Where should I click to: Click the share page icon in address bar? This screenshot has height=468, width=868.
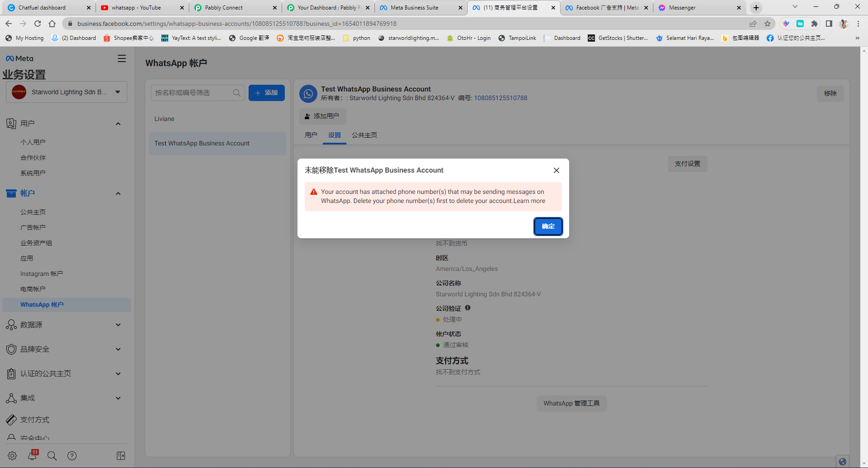click(x=753, y=24)
